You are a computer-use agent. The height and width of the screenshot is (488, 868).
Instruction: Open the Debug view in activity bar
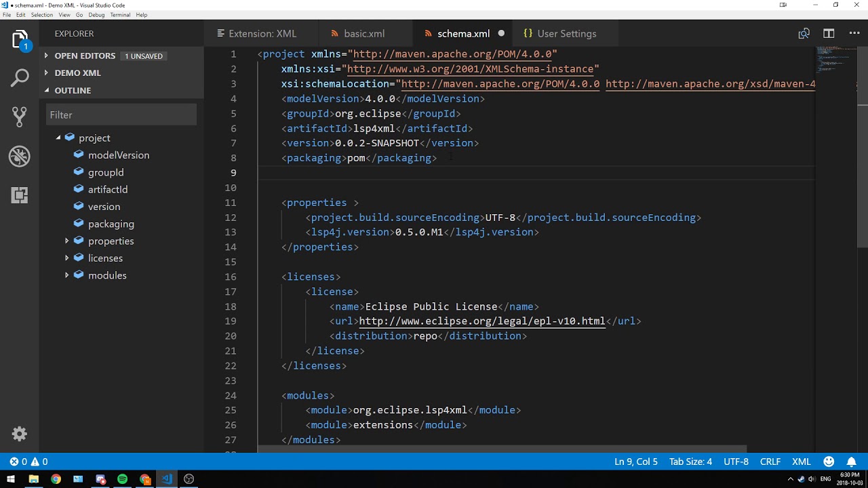(x=20, y=157)
